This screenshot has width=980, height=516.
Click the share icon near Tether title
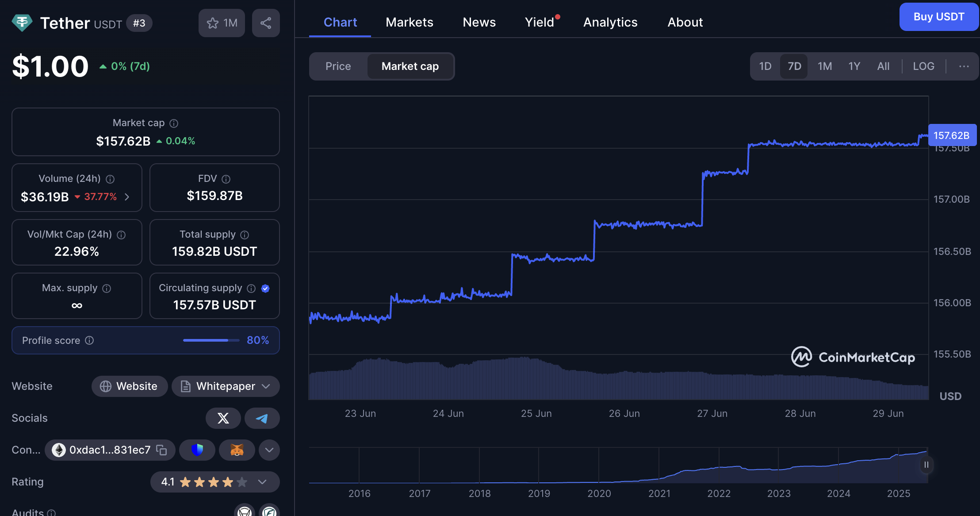coord(265,23)
